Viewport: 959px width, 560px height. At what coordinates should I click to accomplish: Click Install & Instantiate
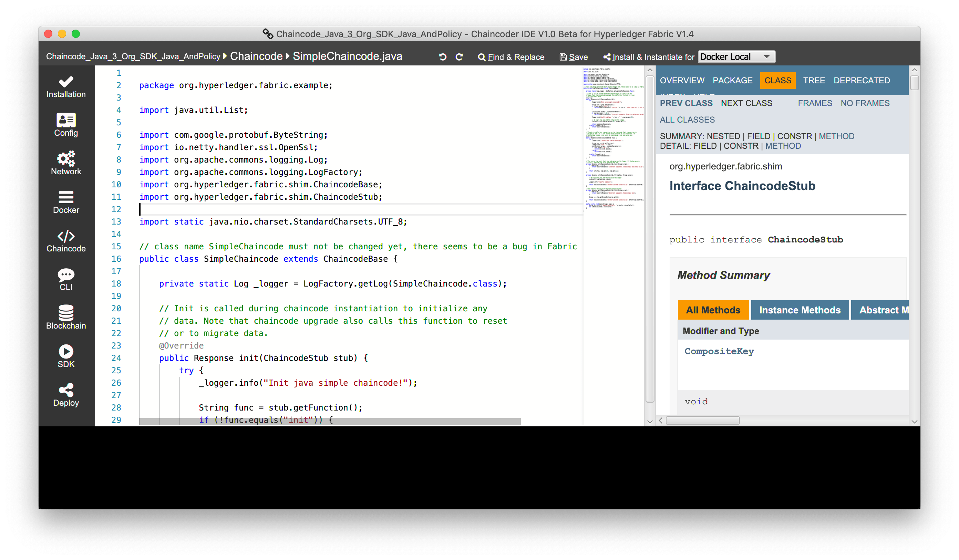point(648,57)
